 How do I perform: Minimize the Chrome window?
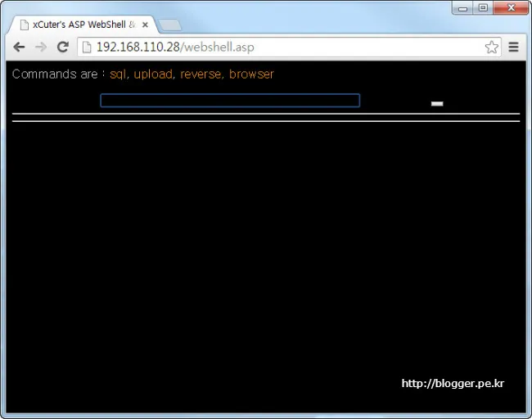[462, 8]
